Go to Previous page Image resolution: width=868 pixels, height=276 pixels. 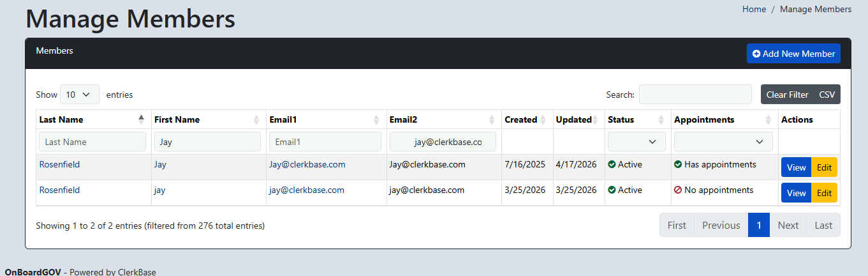pos(721,225)
